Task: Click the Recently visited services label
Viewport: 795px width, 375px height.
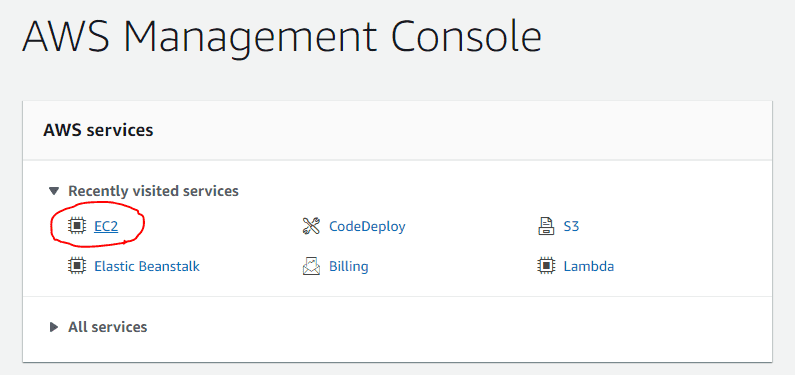Action: pyautogui.click(x=154, y=191)
